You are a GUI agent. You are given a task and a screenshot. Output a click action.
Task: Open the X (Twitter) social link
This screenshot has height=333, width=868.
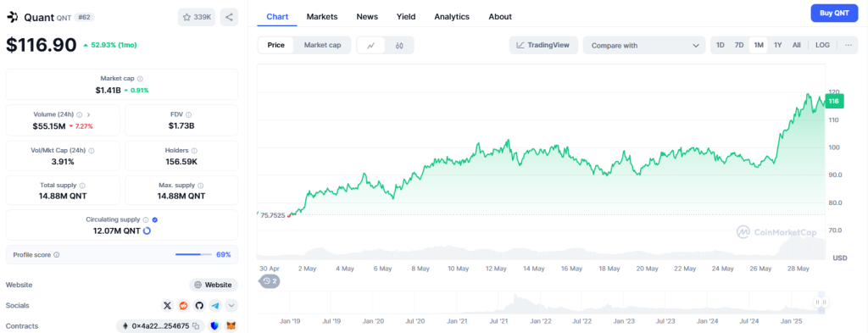(167, 305)
